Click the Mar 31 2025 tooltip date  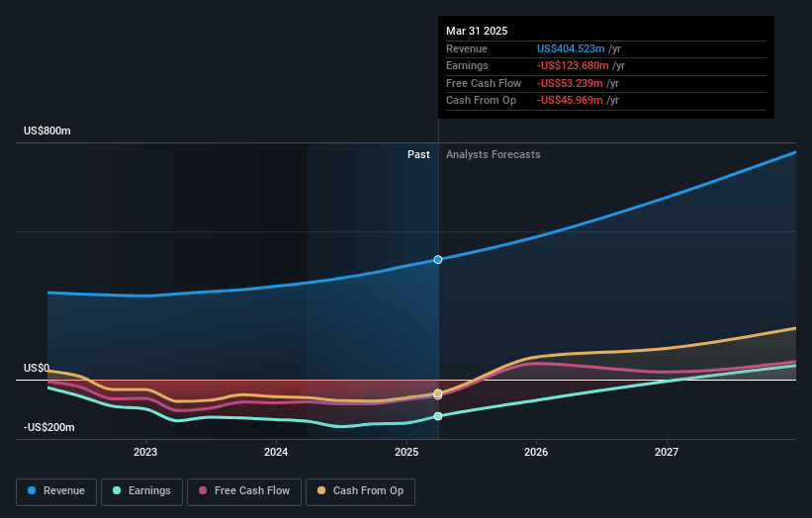(477, 31)
